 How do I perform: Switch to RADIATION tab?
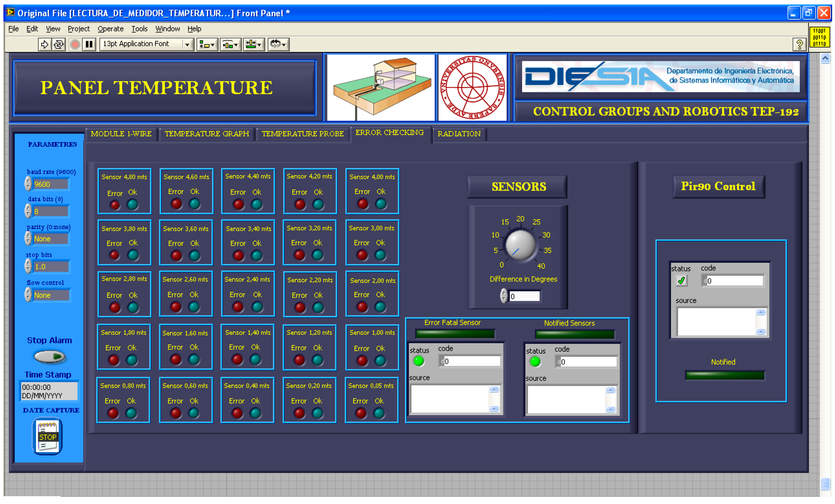[459, 134]
